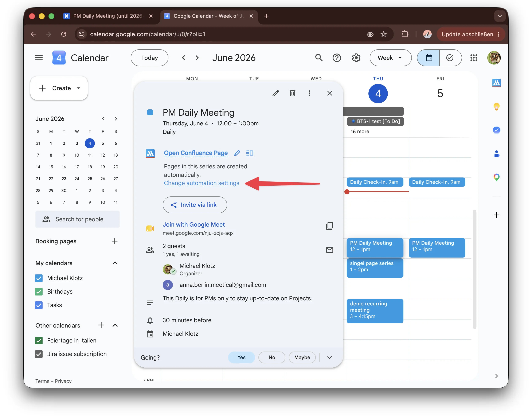The width and height of the screenshot is (532, 419).
Task: Open Chrome extensions puzzle icon
Action: tap(404, 34)
